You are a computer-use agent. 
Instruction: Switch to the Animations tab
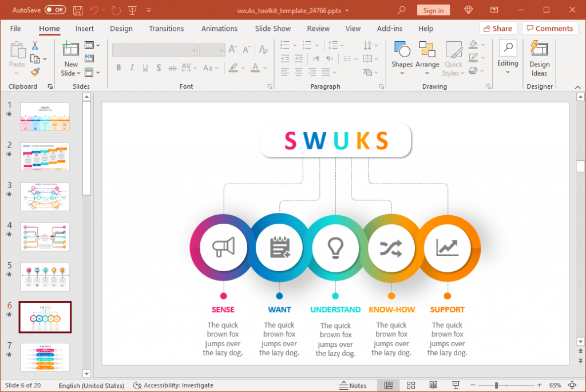(x=219, y=29)
